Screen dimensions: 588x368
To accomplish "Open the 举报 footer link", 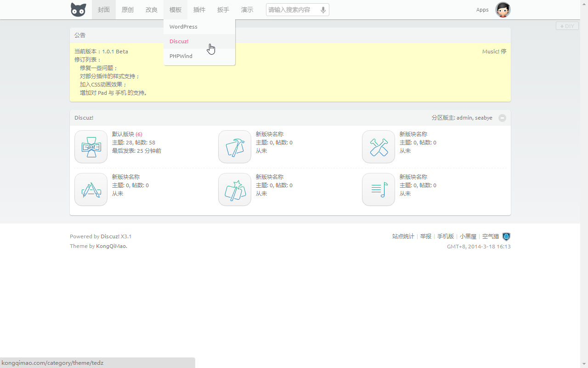I will click(x=426, y=236).
